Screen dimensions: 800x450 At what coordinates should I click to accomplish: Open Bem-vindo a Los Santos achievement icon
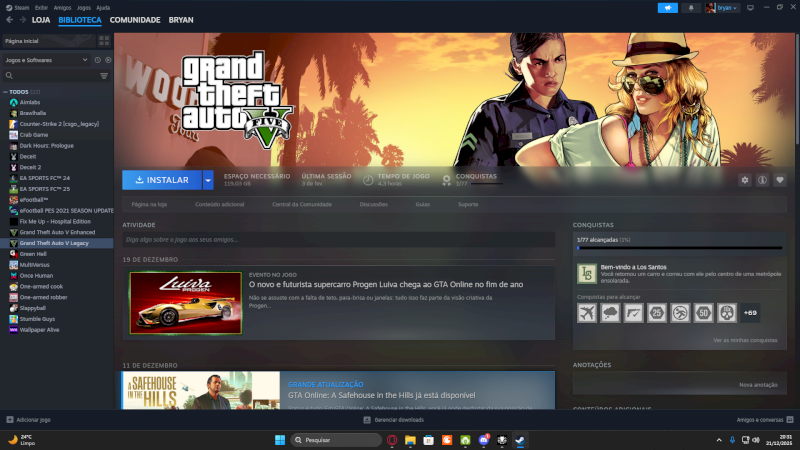pyautogui.click(x=587, y=273)
